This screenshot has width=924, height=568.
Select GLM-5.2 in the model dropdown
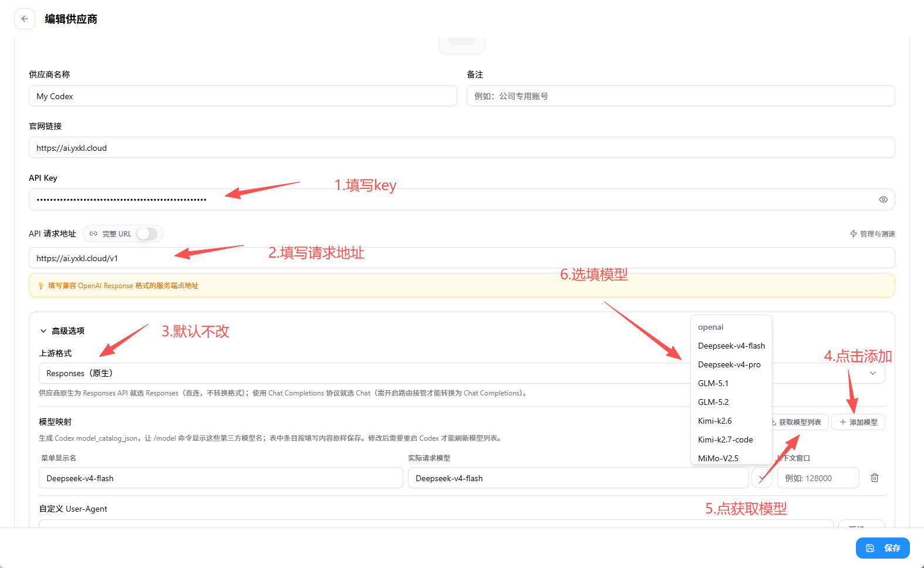click(731, 402)
